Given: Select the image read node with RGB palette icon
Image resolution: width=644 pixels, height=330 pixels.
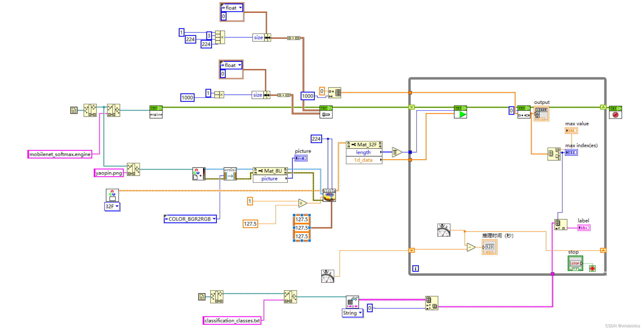Looking at the screenshot, I should pos(199,174).
